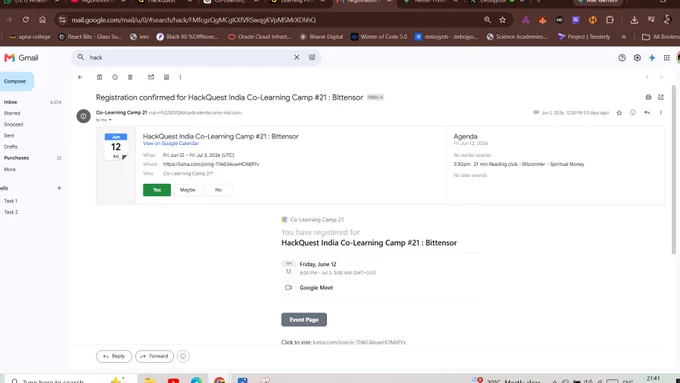Screen dimensions: 680x383
Task: Remove the Inbox label from subject
Action: [382, 98]
